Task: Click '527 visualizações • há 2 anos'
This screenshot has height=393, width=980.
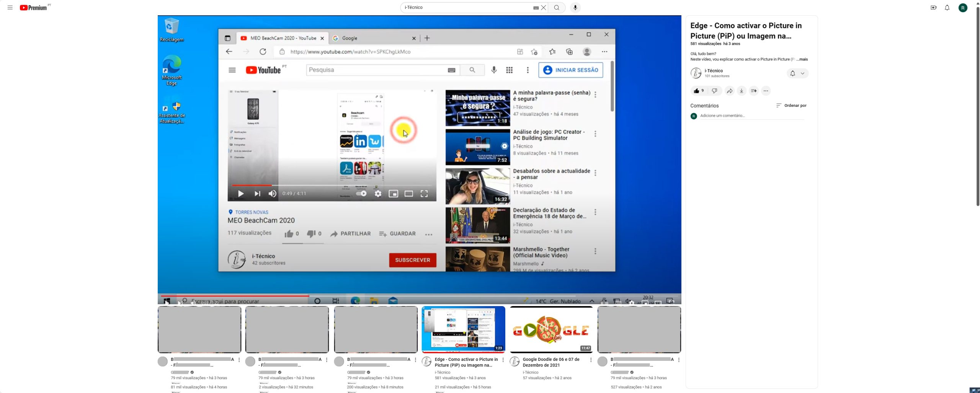Action: (x=636, y=387)
